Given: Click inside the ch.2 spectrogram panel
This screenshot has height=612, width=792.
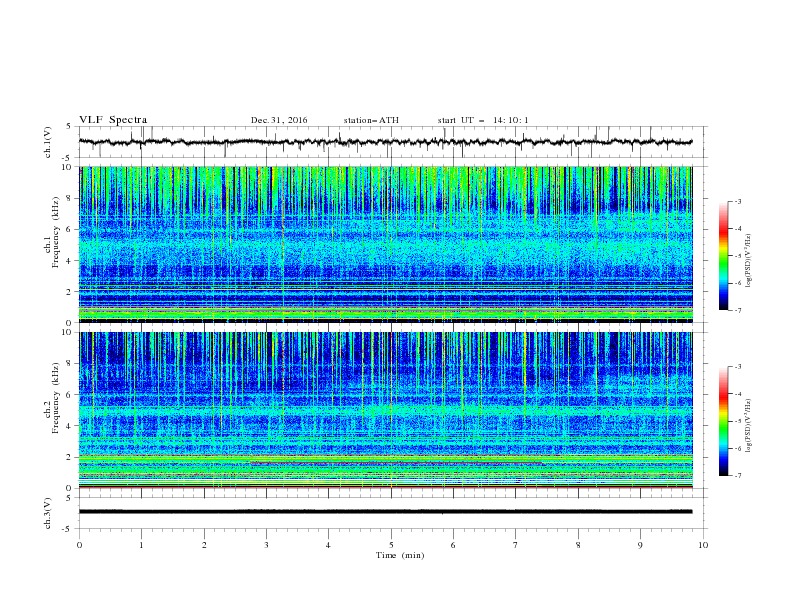Looking at the screenshot, I should (386, 410).
